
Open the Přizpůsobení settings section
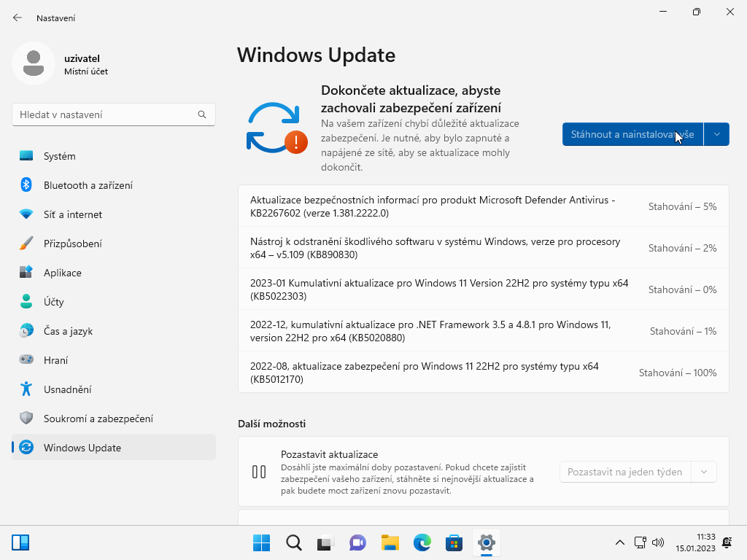tap(72, 244)
